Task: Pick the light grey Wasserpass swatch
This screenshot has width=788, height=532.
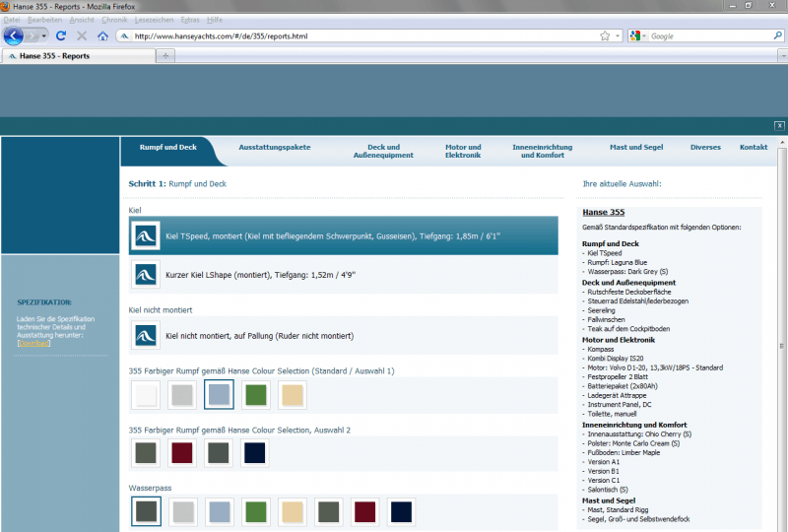Action: 183,512
